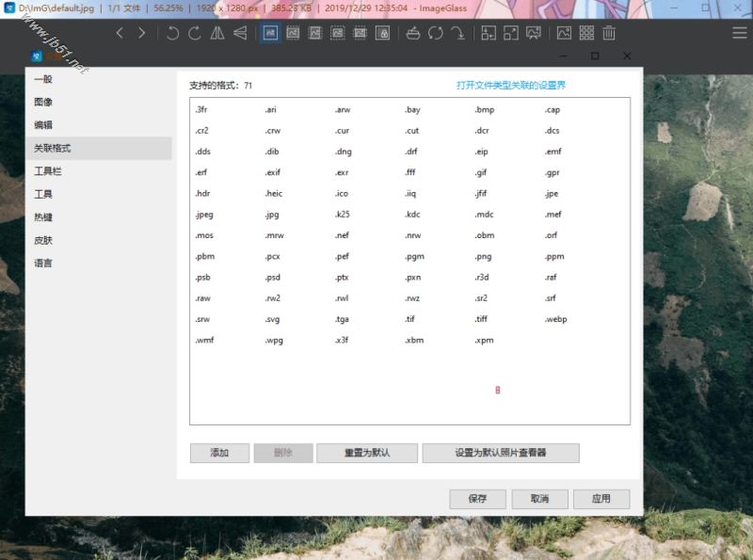Apply settings with 应用 button
The image size is (753, 560).
point(601,499)
